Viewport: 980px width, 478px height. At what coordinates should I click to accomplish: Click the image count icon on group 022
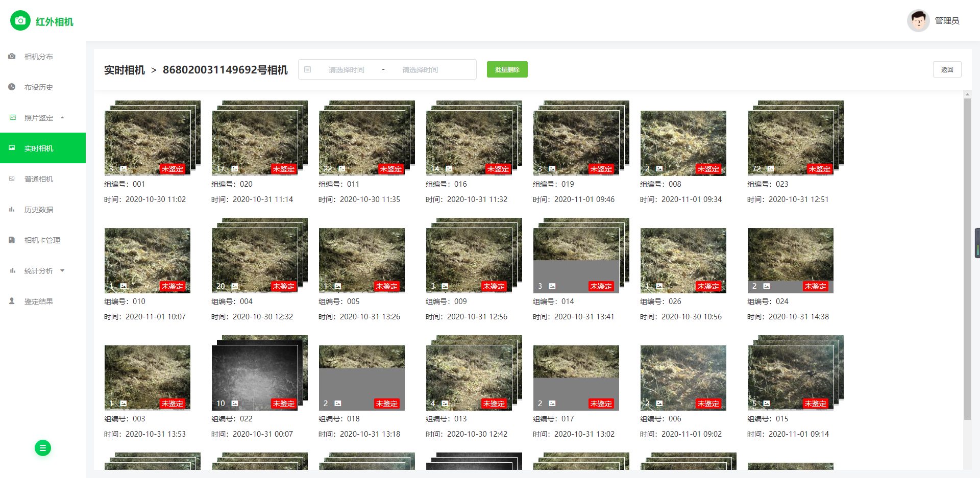tap(235, 404)
